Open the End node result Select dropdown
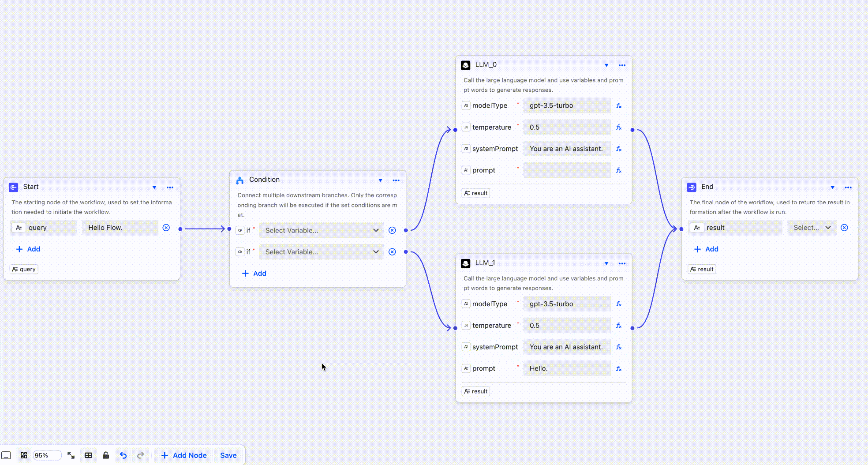 [812, 228]
